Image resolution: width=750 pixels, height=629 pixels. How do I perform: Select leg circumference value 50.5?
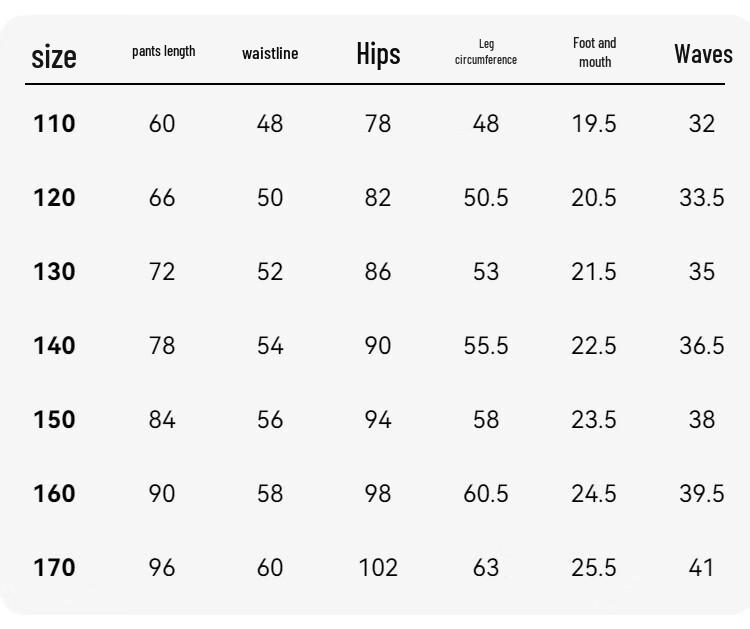coord(486,198)
